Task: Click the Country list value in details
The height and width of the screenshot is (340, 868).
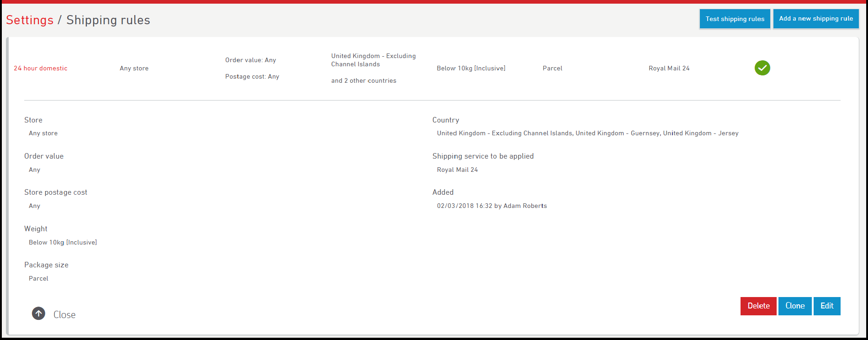Action: 587,133
